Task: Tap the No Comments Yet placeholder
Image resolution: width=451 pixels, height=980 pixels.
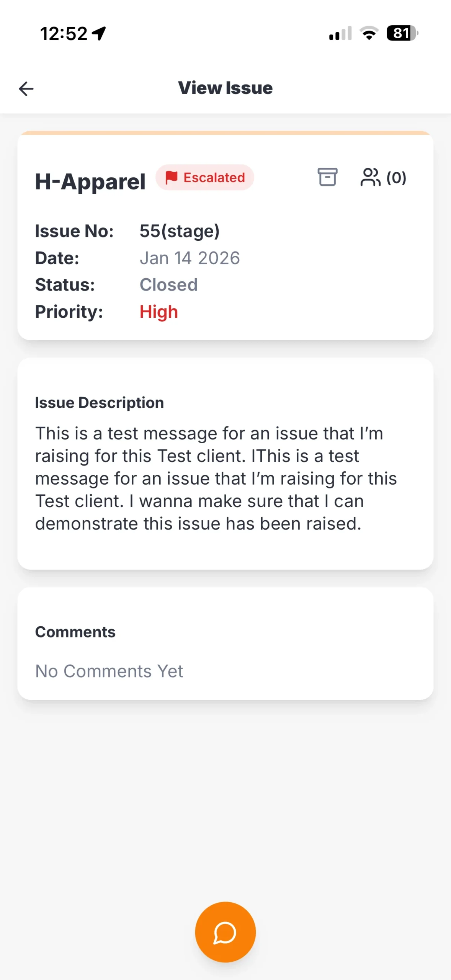Action: coord(109,671)
